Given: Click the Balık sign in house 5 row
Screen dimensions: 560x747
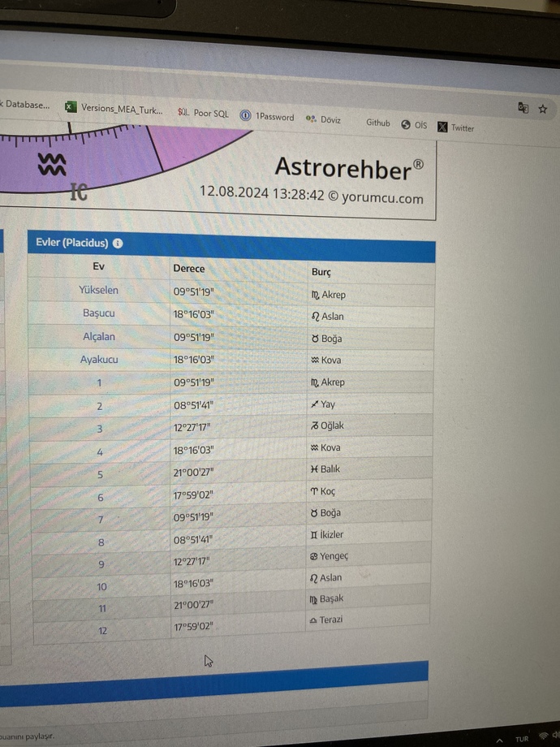Looking at the screenshot, I should [325, 469].
